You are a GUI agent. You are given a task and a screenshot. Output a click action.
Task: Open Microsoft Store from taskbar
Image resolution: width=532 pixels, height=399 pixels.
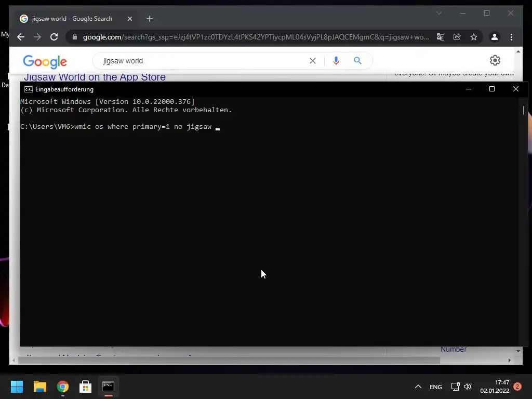pos(86,387)
